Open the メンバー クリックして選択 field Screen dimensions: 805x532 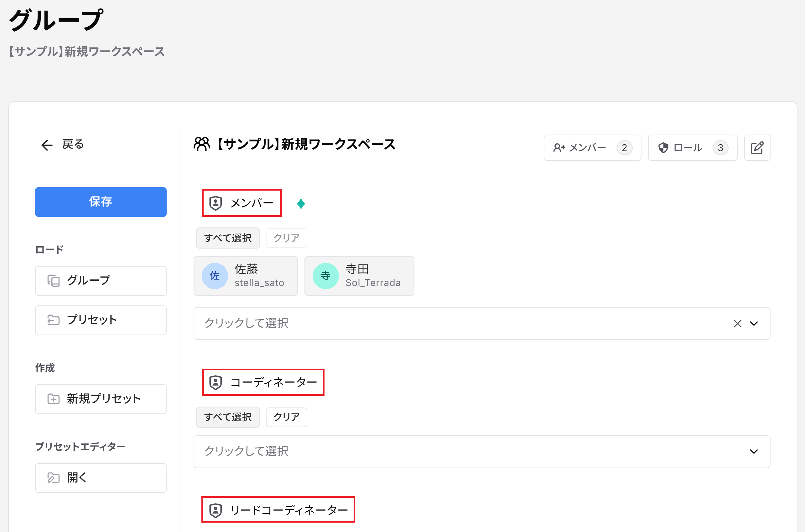(482, 323)
